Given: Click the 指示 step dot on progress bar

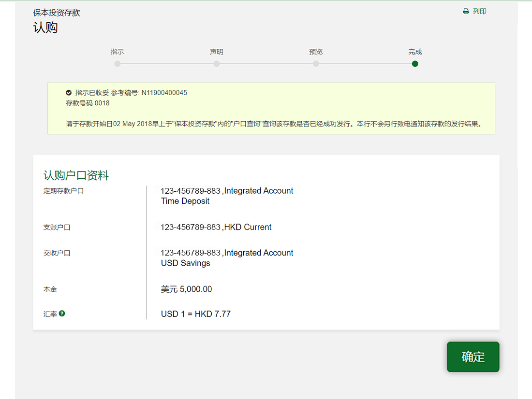Looking at the screenshot, I should tap(118, 64).
